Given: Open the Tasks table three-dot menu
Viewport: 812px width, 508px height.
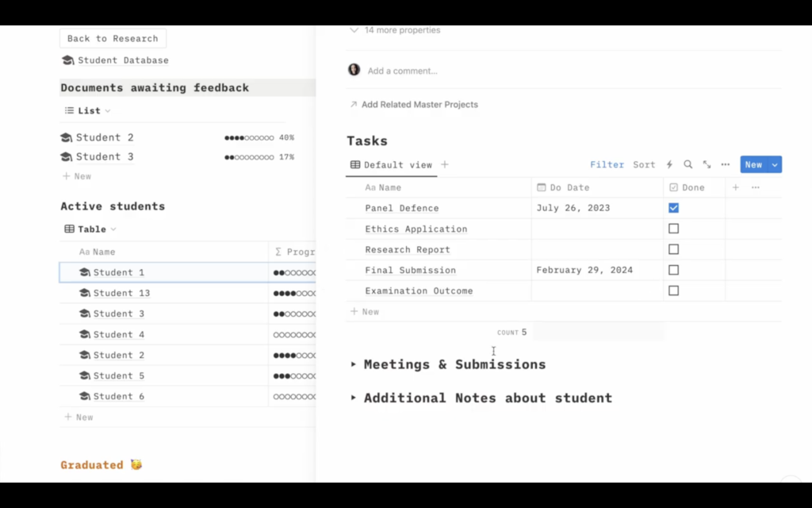Looking at the screenshot, I should point(726,165).
